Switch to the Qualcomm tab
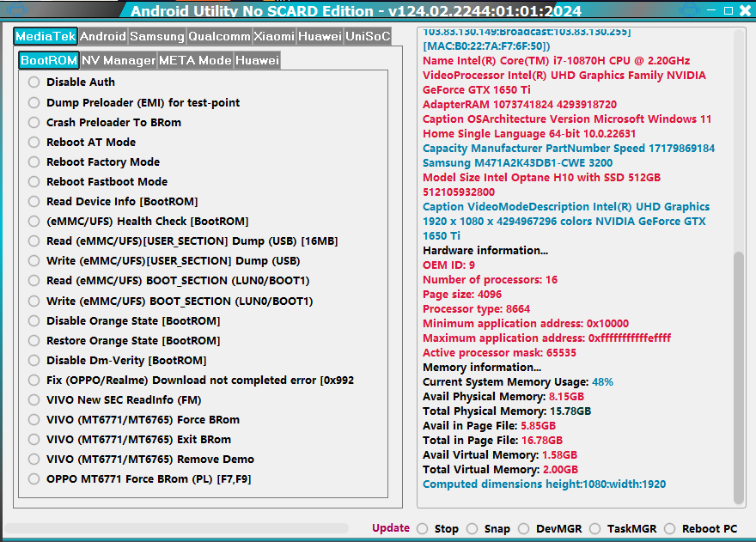The height and width of the screenshot is (542, 756). 219,37
